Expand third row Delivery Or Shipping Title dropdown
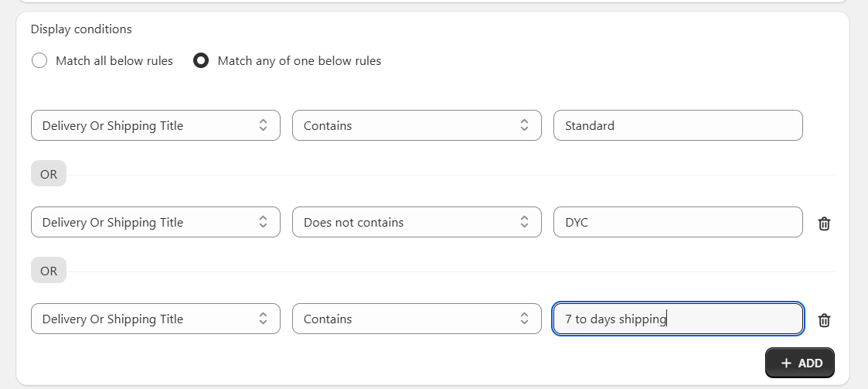 click(155, 319)
